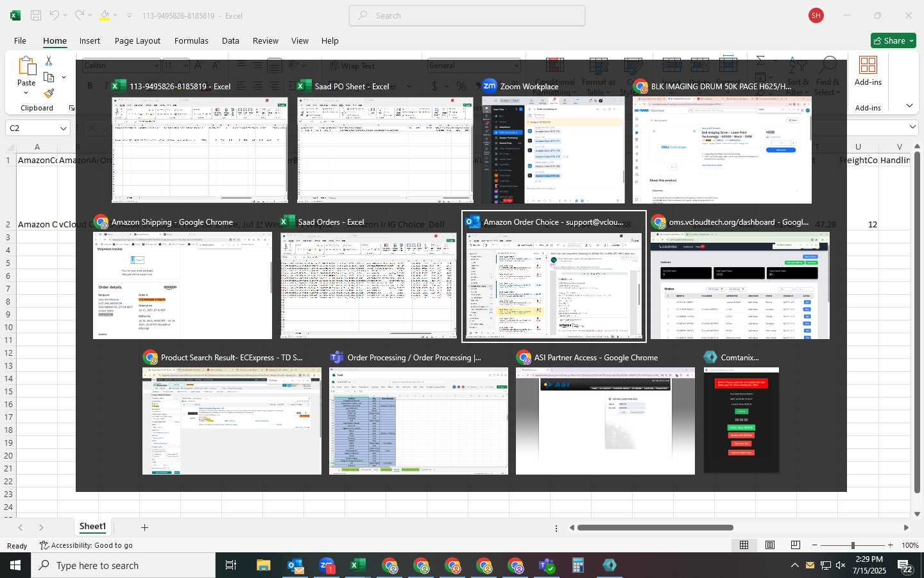Open Comtanix app icon on taskbar

point(610,565)
